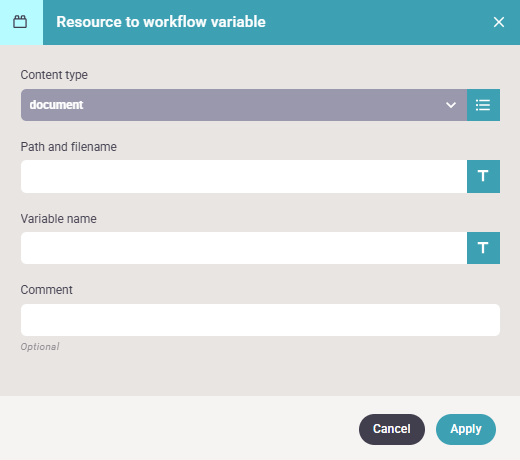Screen dimensions: 520x460
Task: Click the Variable name label
Action: click(58, 219)
